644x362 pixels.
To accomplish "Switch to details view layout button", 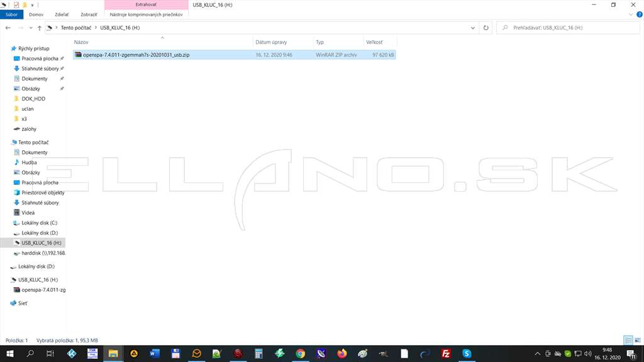I will (x=628, y=340).
